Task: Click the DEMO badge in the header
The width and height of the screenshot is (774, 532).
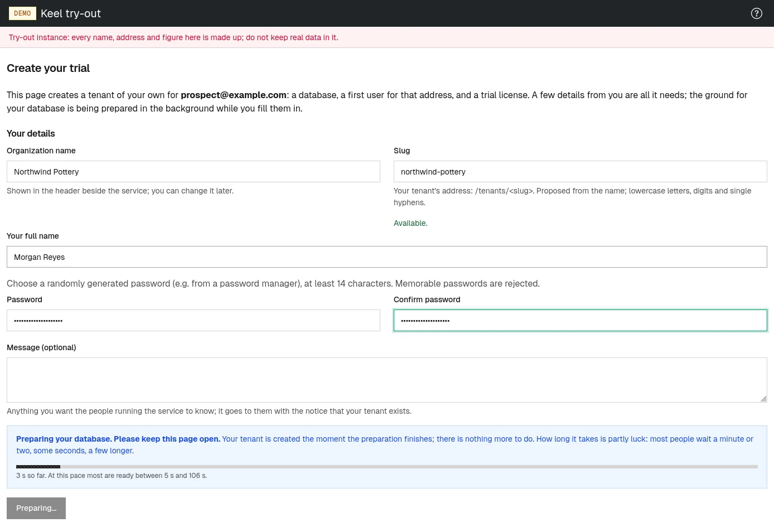Action: 22,13
